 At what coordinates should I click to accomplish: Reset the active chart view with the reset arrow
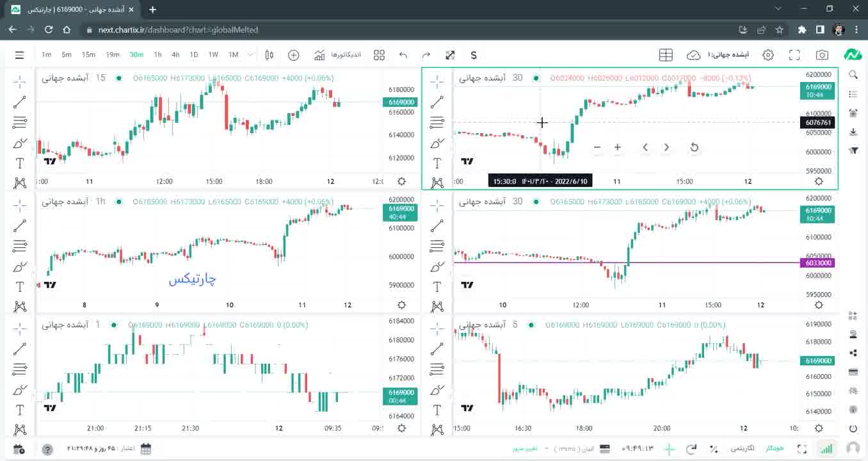click(695, 147)
